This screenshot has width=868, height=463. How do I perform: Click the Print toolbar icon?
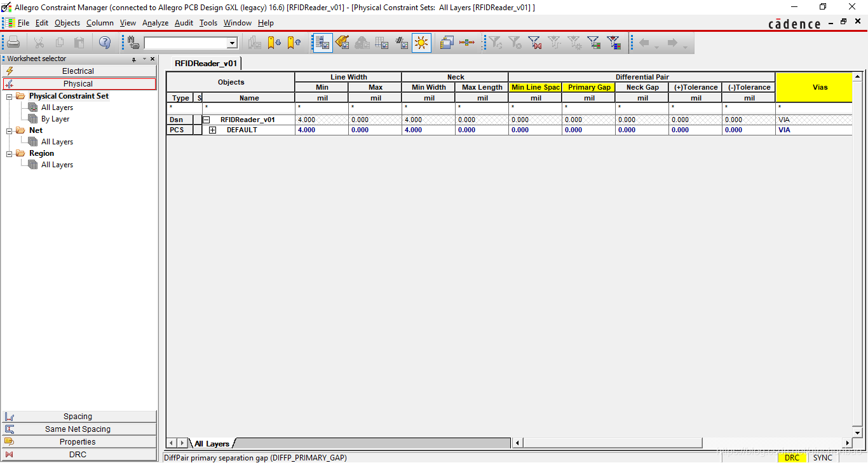click(13, 43)
